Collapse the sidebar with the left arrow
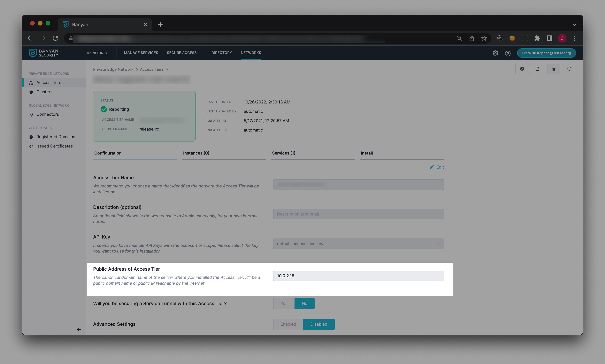The height and width of the screenshot is (364, 605). pyautogui.click(x=79, y=330)
